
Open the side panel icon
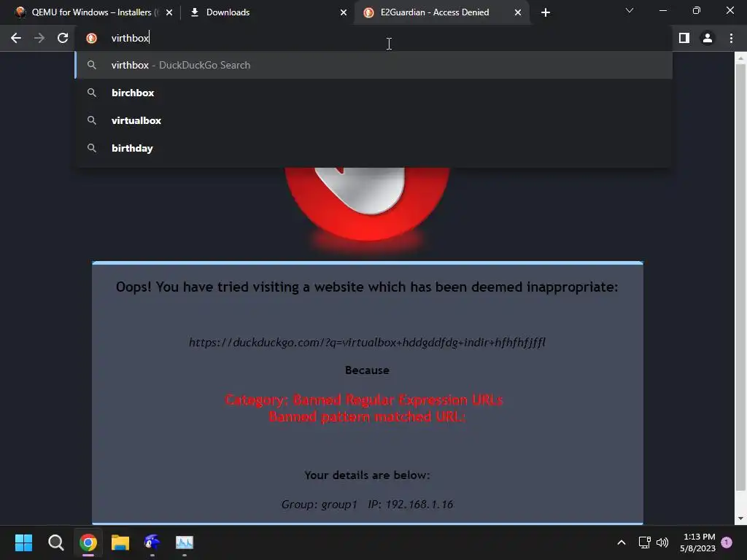click(684, 38)
